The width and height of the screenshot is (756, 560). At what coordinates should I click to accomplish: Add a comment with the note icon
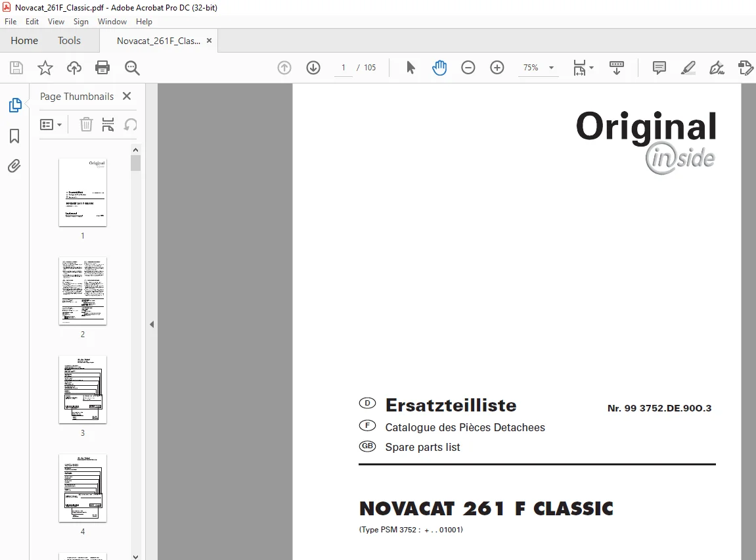tap(659, 68)
